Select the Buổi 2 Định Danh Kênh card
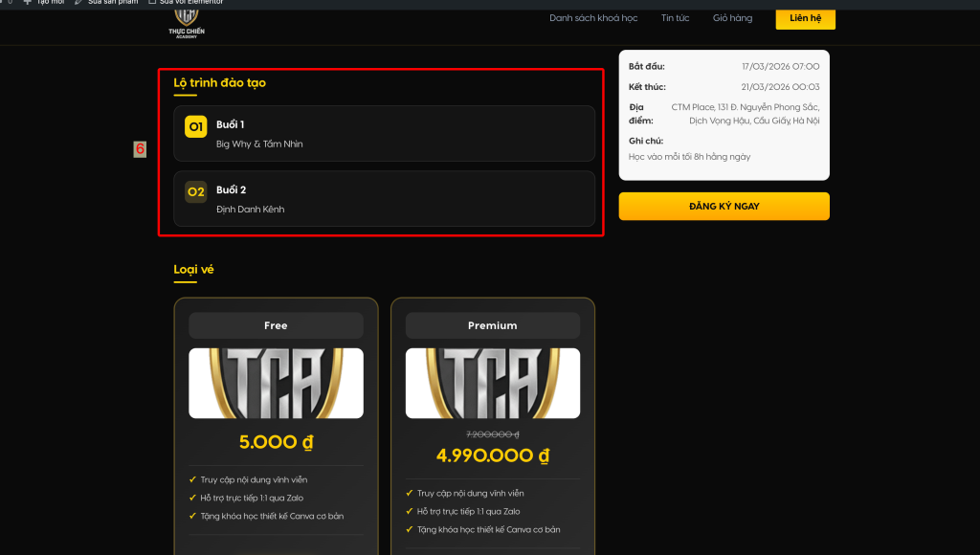 coord(384,198)
